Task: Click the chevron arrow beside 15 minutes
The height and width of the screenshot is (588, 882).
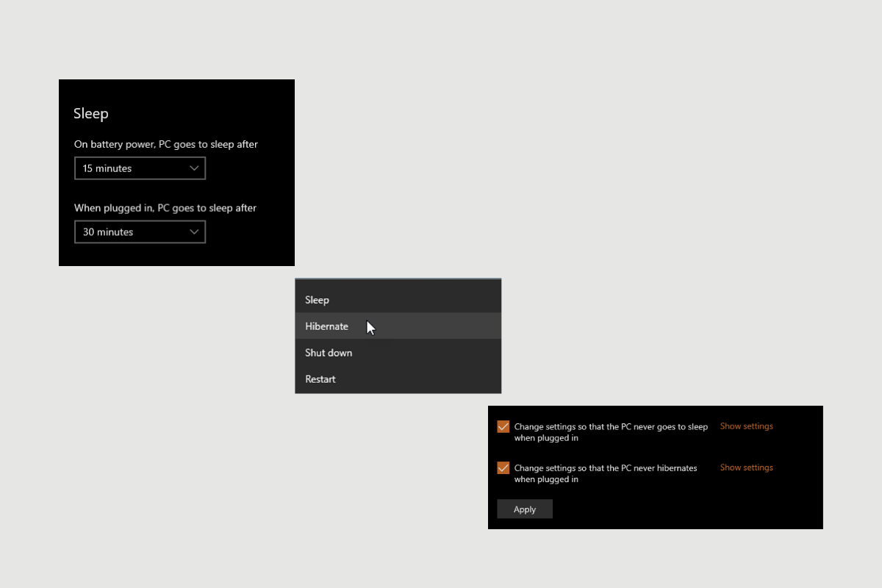Action: click(x=194, y=168)
